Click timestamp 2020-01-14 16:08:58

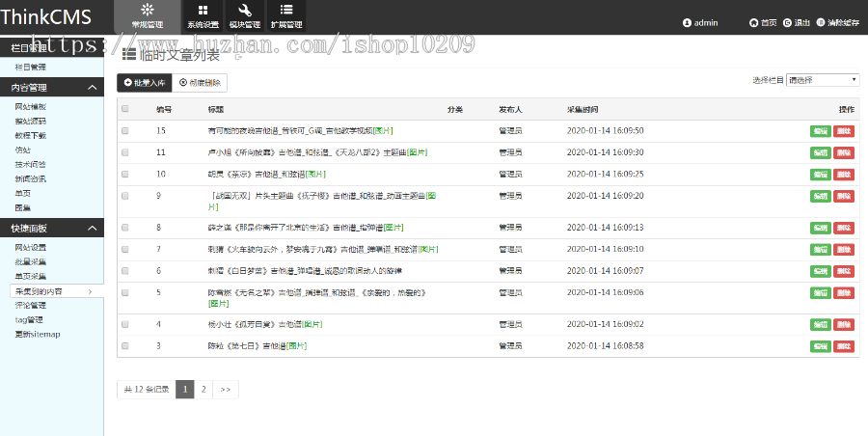[x=605, y=345]
